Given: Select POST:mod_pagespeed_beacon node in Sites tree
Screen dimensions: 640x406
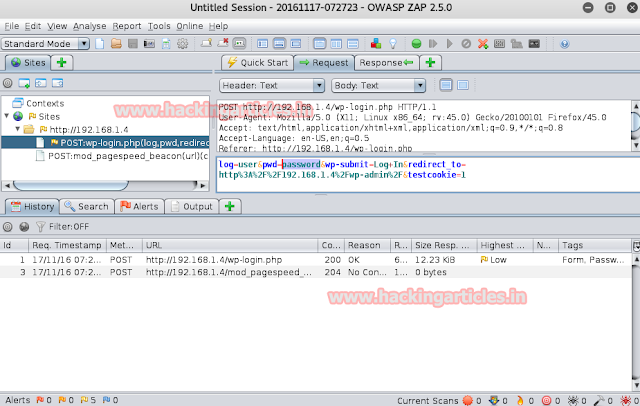Looking at the screenshot, I should point(122,156).
